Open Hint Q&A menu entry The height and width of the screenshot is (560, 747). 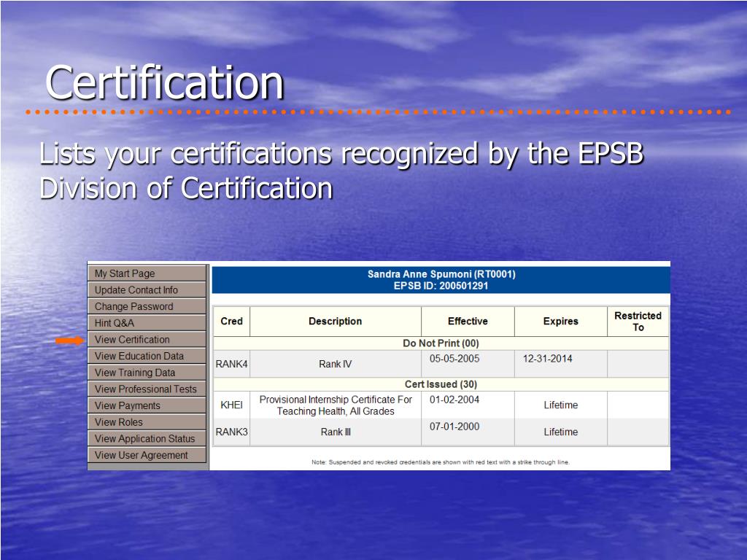[x=147, y=323]
